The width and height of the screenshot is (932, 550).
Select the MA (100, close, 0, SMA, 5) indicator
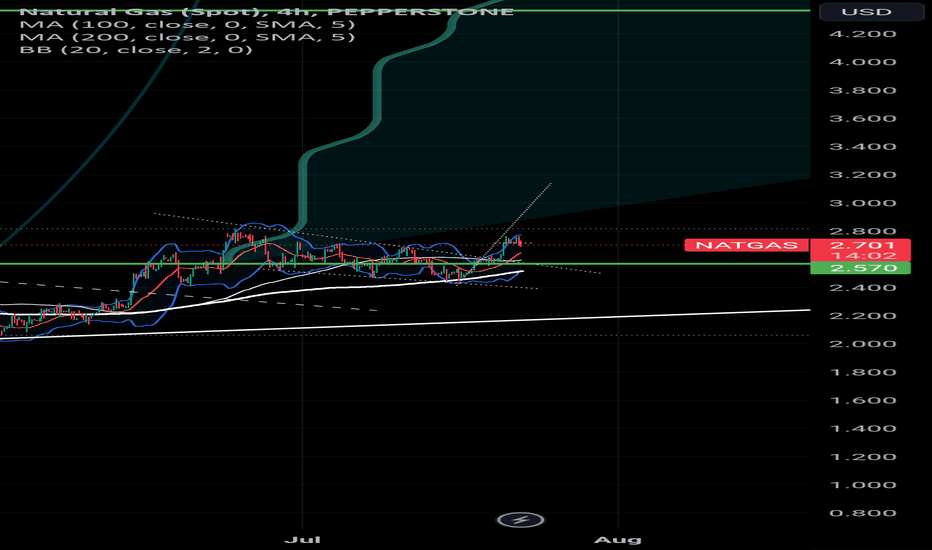click(187, 24)
